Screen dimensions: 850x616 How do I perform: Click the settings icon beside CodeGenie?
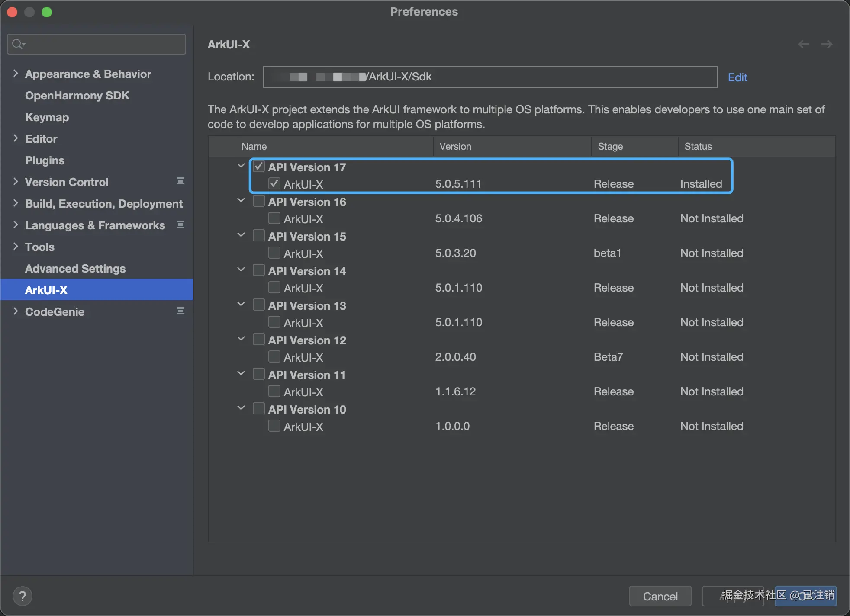[x=180, y=311]
